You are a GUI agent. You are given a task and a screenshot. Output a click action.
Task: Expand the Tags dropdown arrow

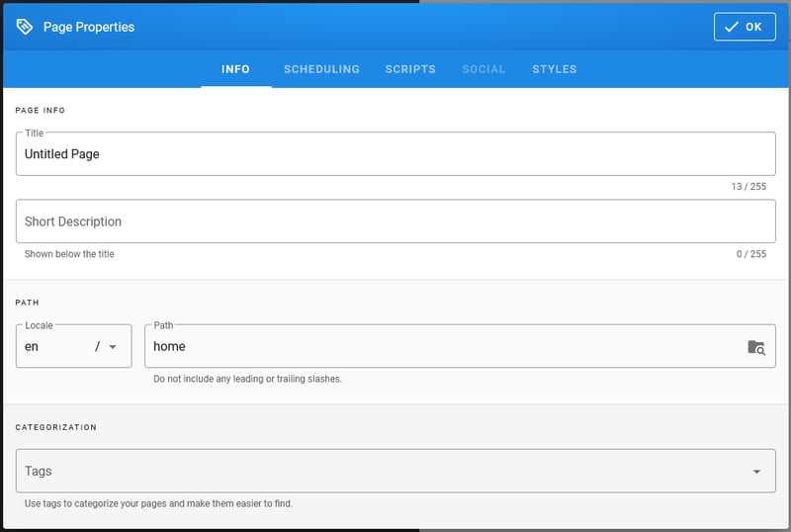756,472
